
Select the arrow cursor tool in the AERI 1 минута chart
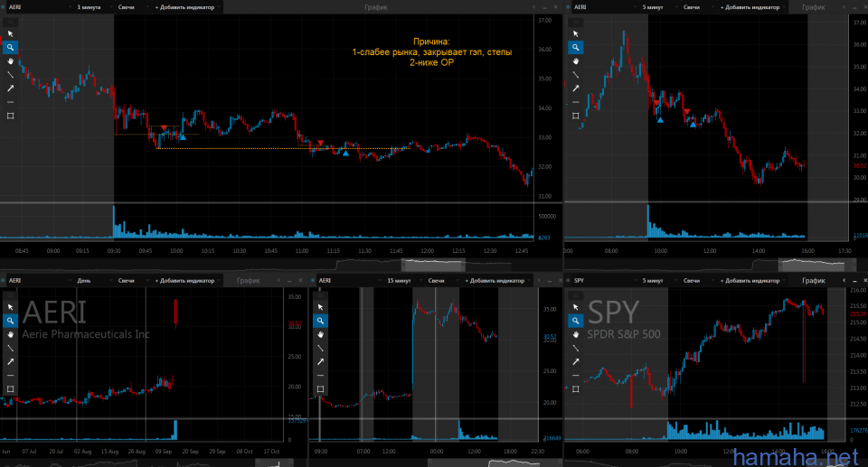click(x=10, y=33)
